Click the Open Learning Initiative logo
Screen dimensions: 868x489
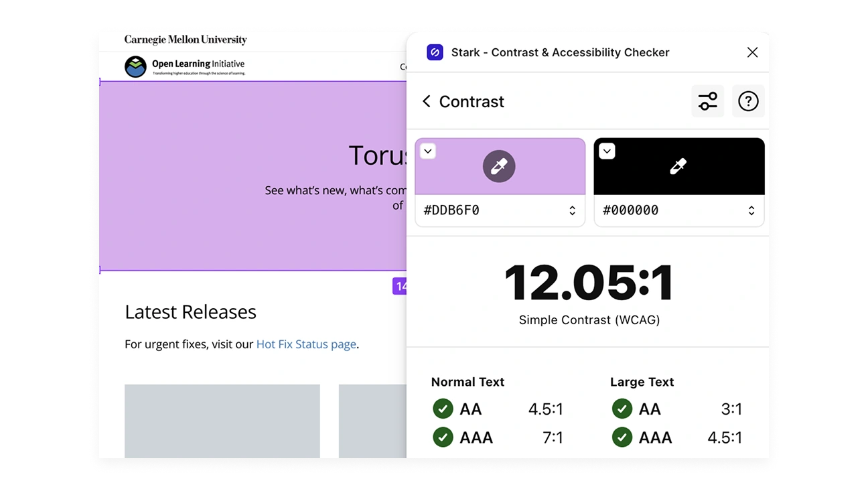pos(136,66)
